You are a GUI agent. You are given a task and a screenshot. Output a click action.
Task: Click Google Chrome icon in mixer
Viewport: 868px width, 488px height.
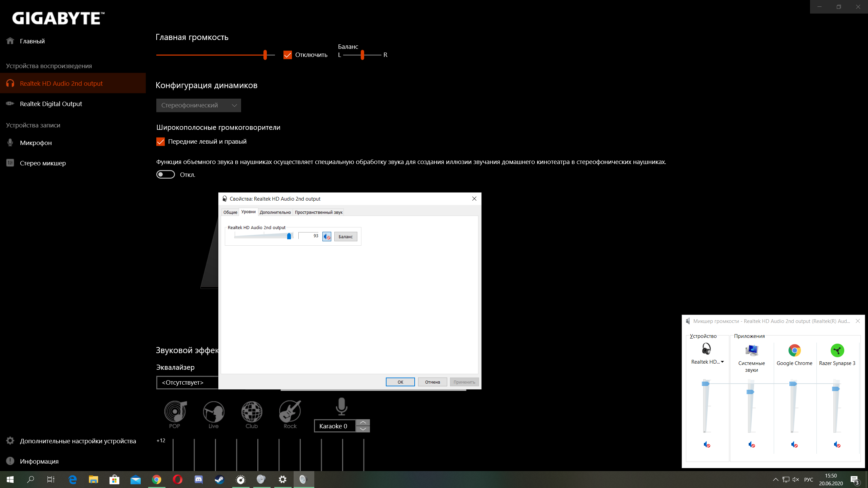794,350
